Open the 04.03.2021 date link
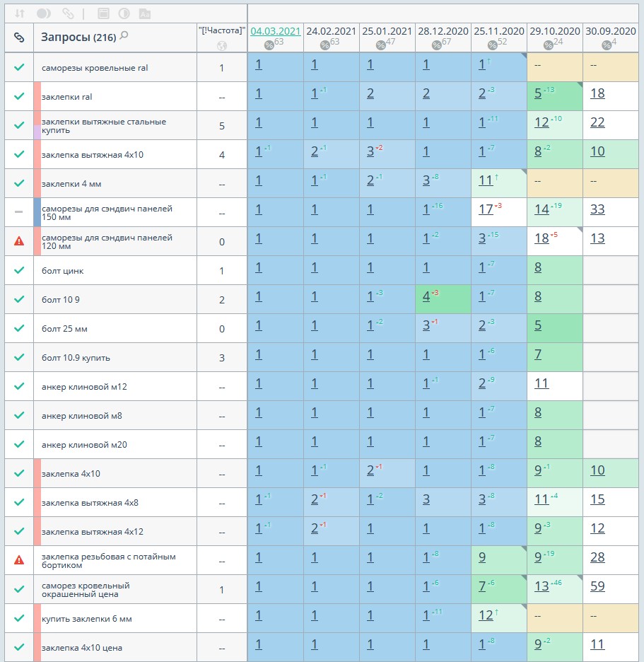Screen dimensions: 644x662 (276, 31)
